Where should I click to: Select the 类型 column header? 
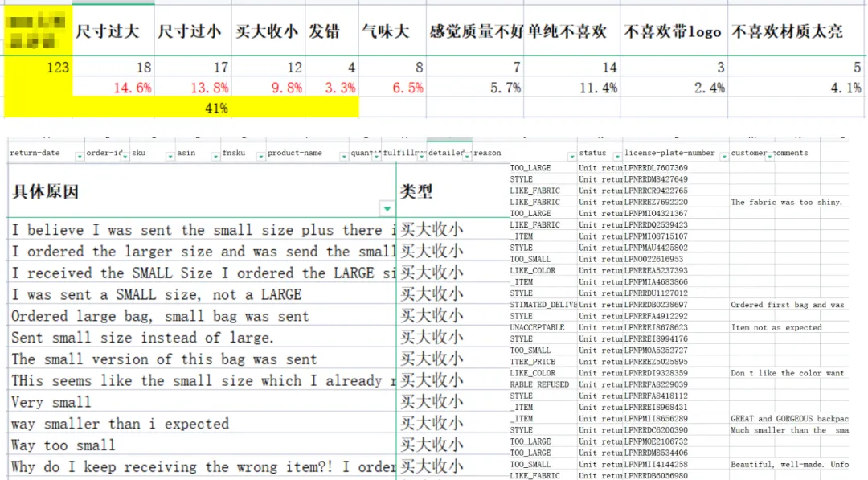(452, 191)
